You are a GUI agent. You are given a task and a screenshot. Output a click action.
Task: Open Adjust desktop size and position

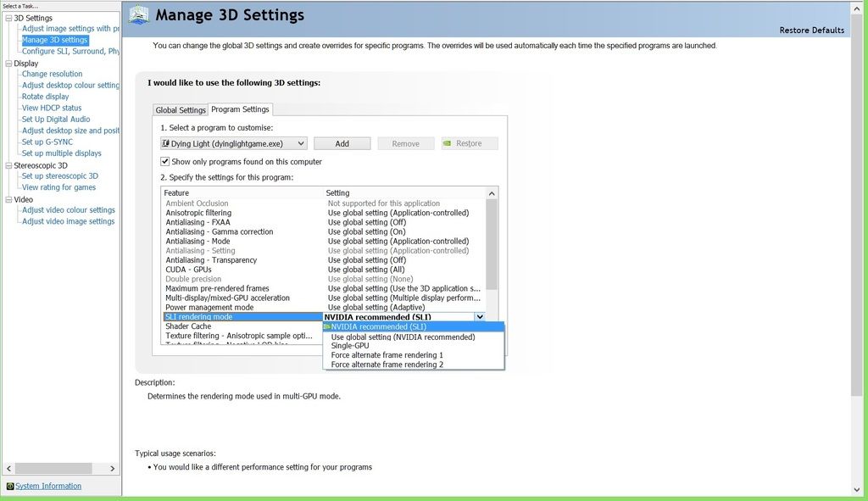point(70,131)
